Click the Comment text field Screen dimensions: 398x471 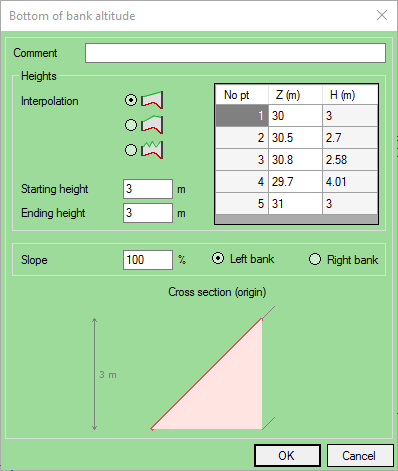pos(235,53)
